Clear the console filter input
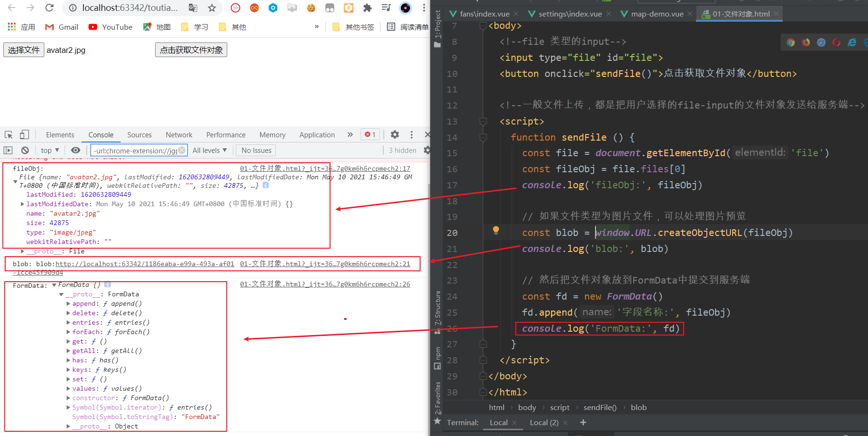Viewport: 868px width, 436px height. tap(182, 150)
